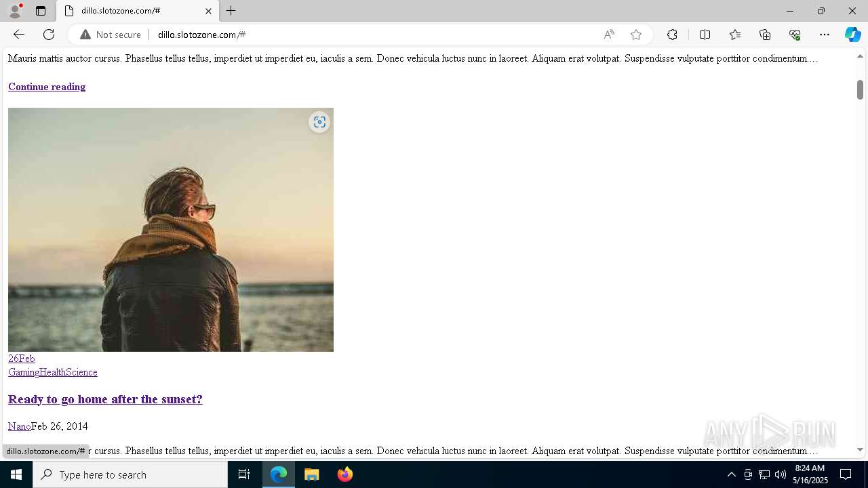The image size is (868, 488).
Task: Open the tab actions menu icon
Action: pos(41,11)
